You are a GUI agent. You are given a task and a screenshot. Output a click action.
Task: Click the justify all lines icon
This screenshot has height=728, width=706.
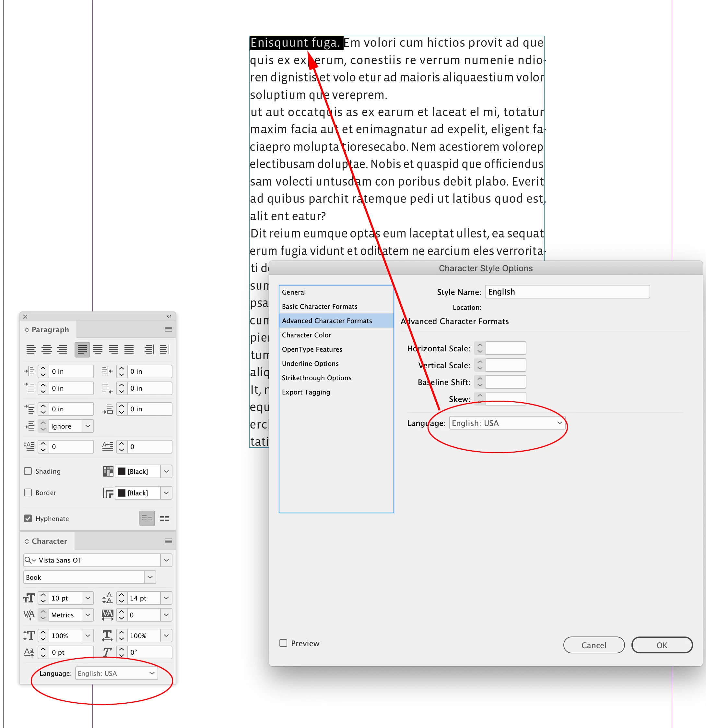pos(129,349)
